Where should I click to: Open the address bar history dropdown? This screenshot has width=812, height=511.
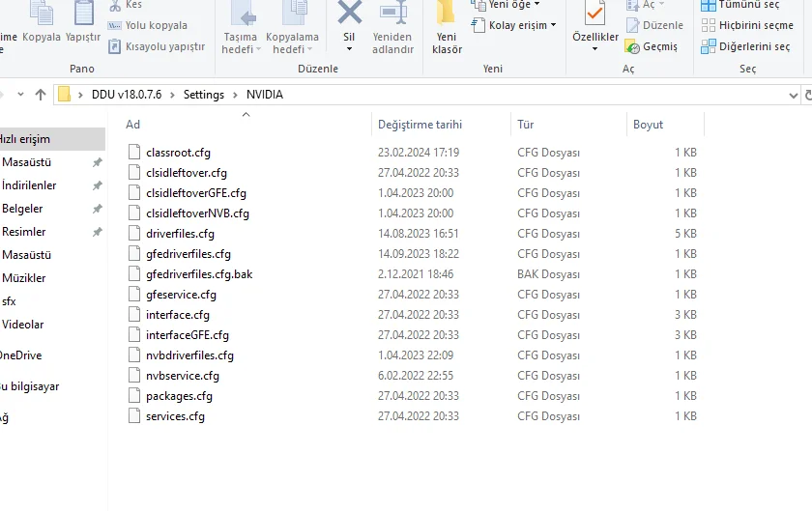point(793,96)
